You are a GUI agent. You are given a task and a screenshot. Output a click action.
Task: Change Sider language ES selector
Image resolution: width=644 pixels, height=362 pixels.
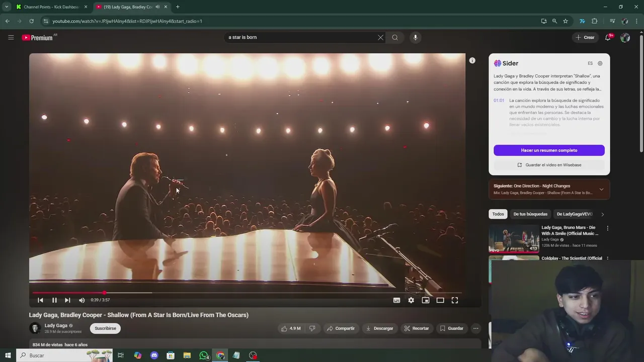590,63
